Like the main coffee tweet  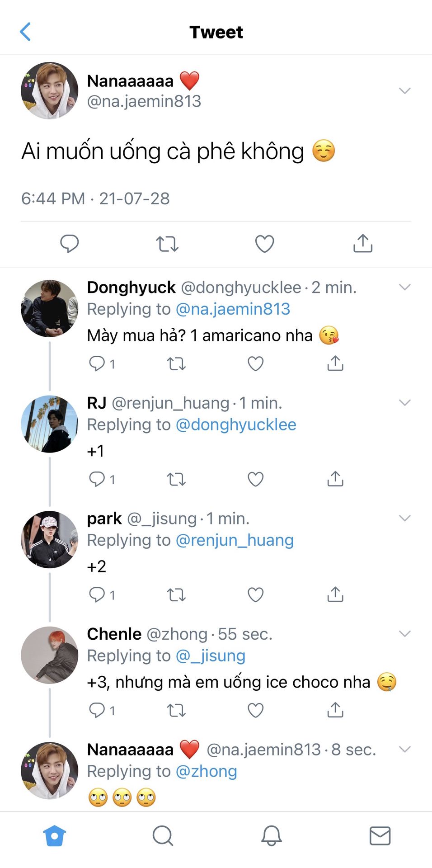click(265, 244)
